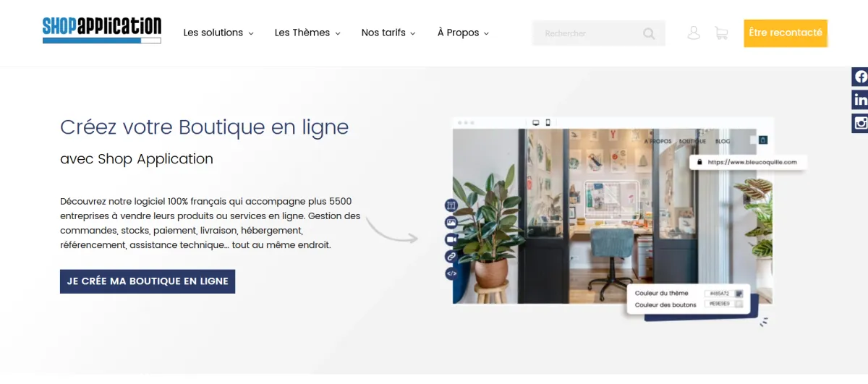Click the code brackets icon in the mockup
Screen dimensions: 868x384
tap(451, 273)
